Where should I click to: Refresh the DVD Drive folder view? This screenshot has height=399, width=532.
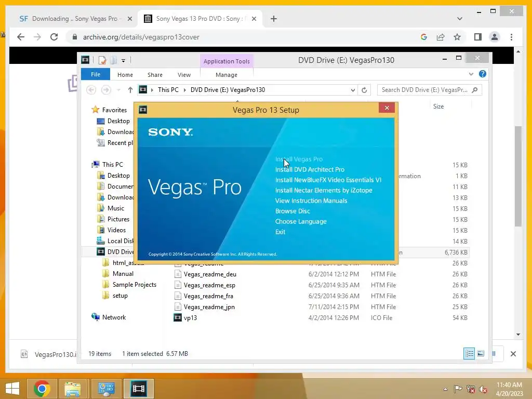pos(364,90)
